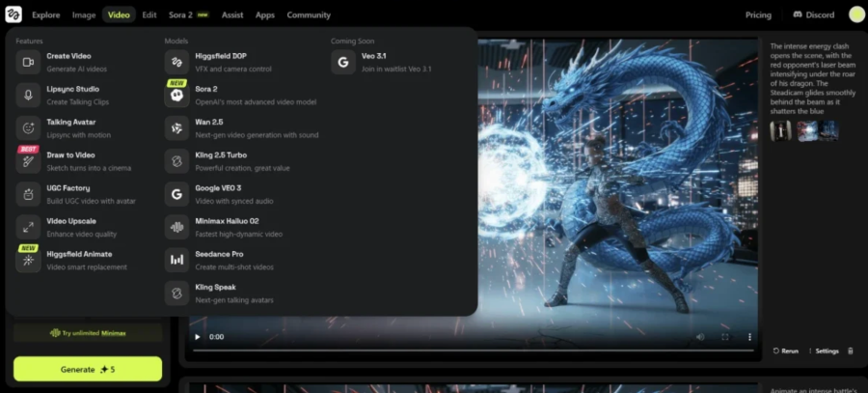Choose the Higgsfield DOP model icon

[176, 62]
